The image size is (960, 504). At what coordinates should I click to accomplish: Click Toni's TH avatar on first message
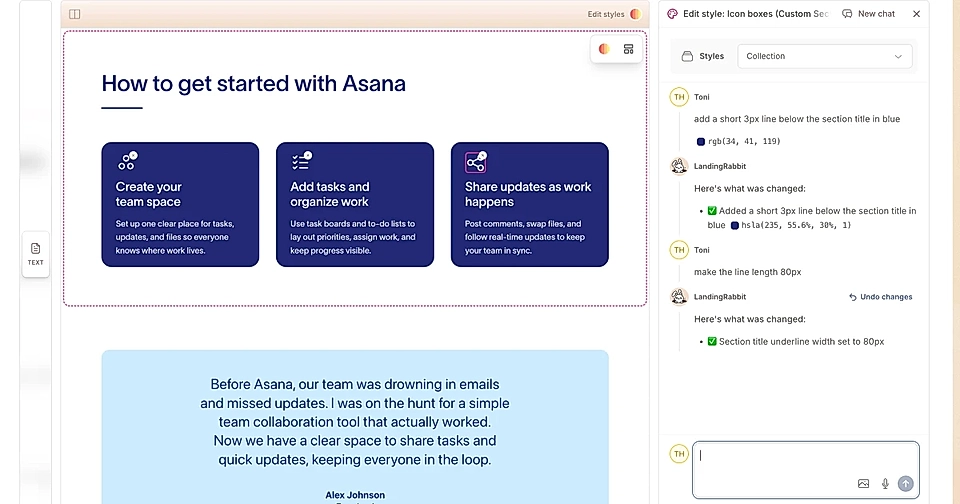(x=679, y=97)
